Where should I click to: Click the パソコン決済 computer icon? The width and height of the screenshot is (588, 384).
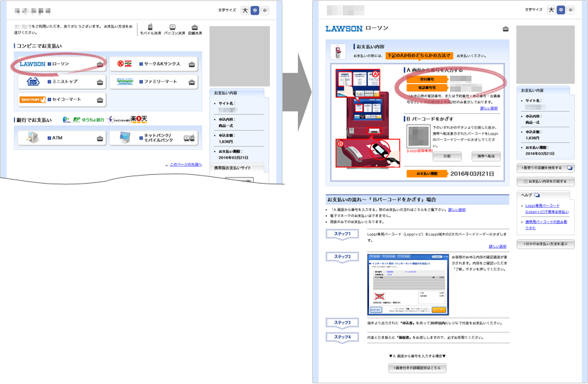[173, 27]
